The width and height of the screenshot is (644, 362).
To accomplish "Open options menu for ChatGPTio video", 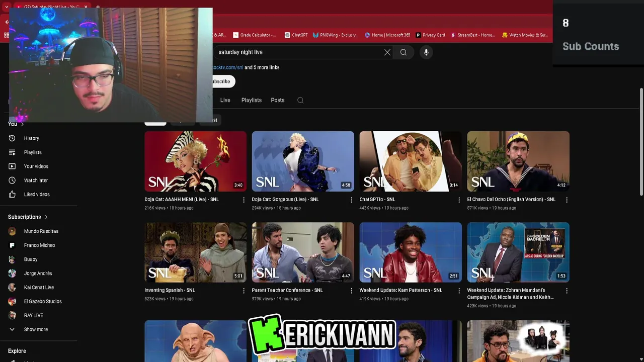I will pyautogui.click(x=459, y=200).
